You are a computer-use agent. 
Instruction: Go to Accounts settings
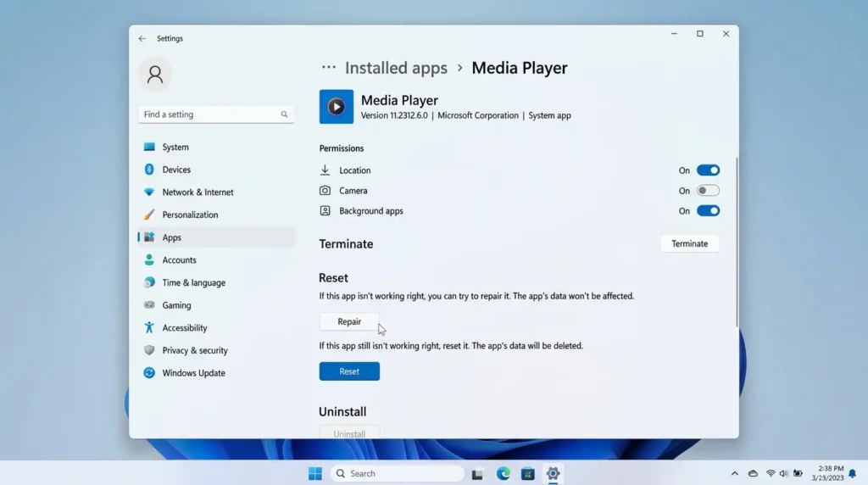[x=216, y=259]
